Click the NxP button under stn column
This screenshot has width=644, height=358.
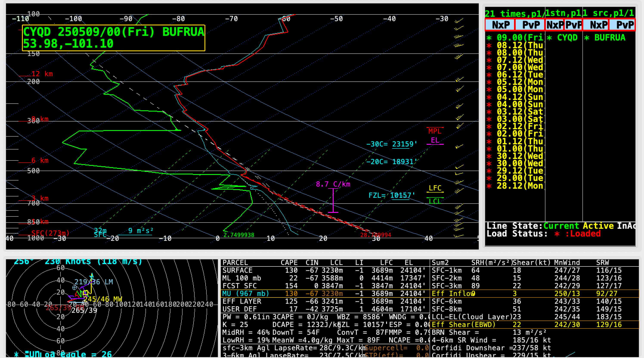(555, 25)
